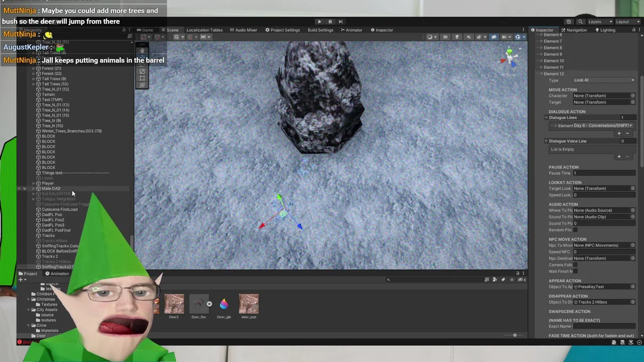
Task: Select the Hand view tool
Action: (142, 51)
